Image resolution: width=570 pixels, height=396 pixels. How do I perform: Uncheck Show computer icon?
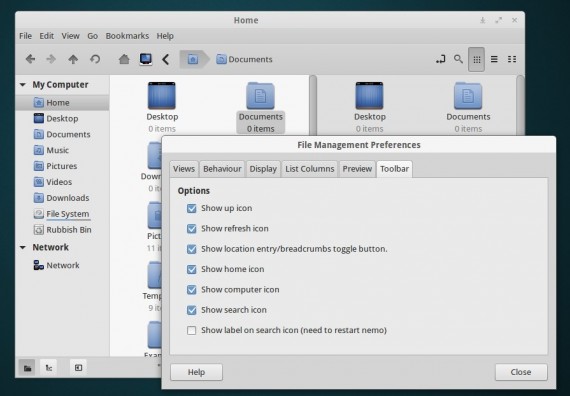pyautogui.click(x=192, y=290)
